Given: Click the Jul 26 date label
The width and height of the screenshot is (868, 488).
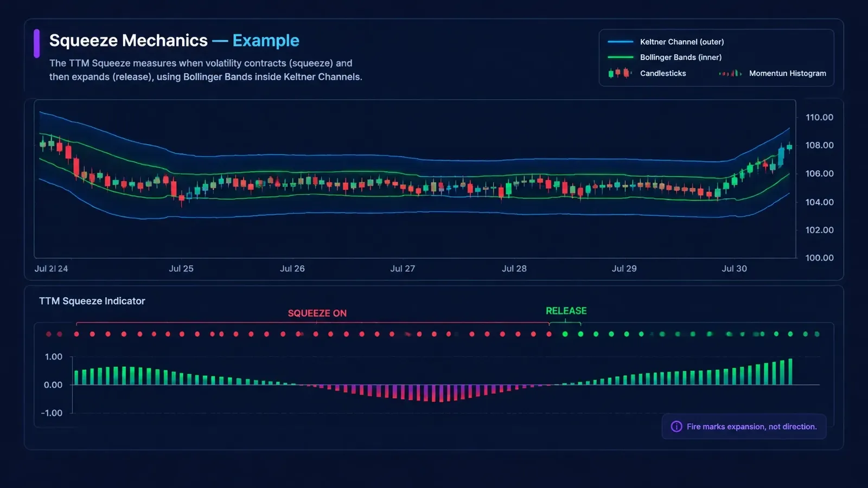Looking at the screenshot, I should point(292,268).
